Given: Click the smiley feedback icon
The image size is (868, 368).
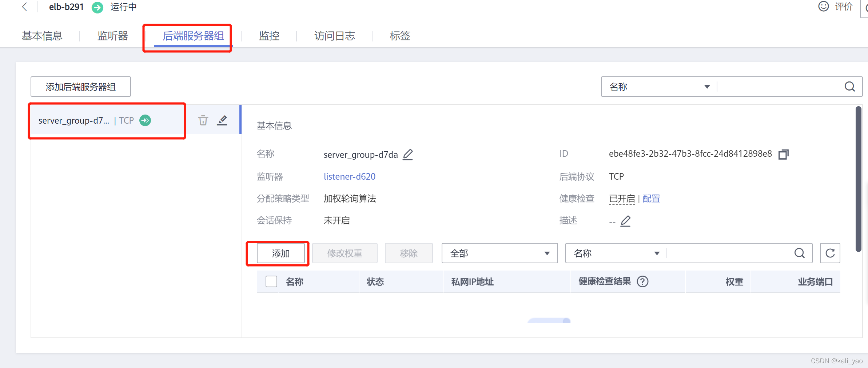Looking at the screenshot, I should [x=824, y=6].
